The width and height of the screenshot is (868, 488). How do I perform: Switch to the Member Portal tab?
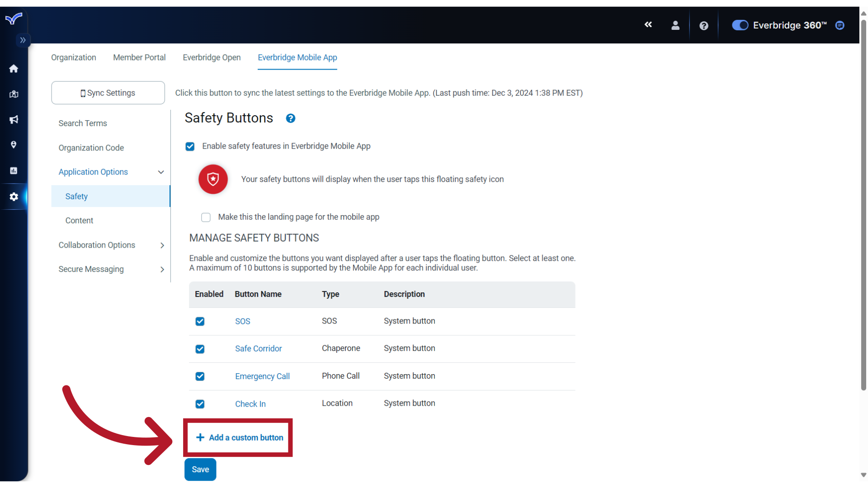pyautogui.click(x=139, y=57)
